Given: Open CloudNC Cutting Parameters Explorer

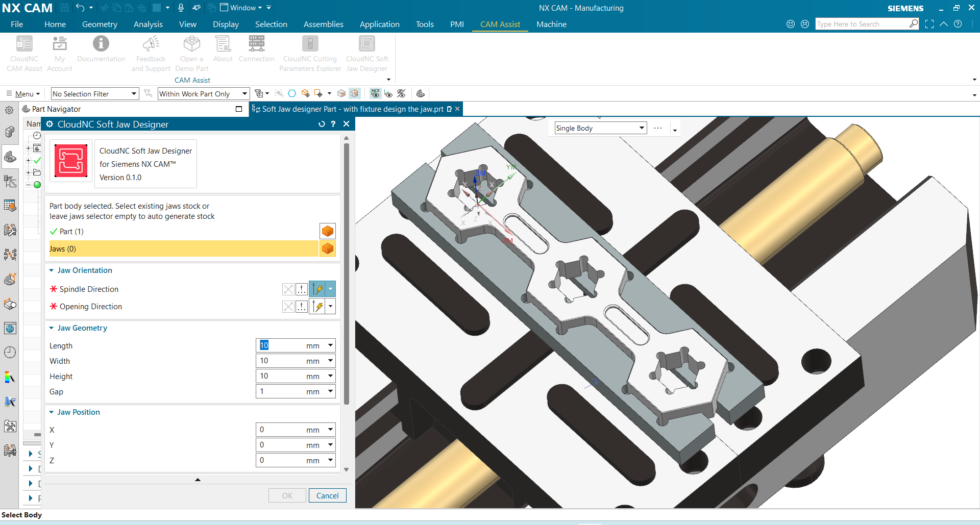Looking at the screenshot, I should click(310, 53).
